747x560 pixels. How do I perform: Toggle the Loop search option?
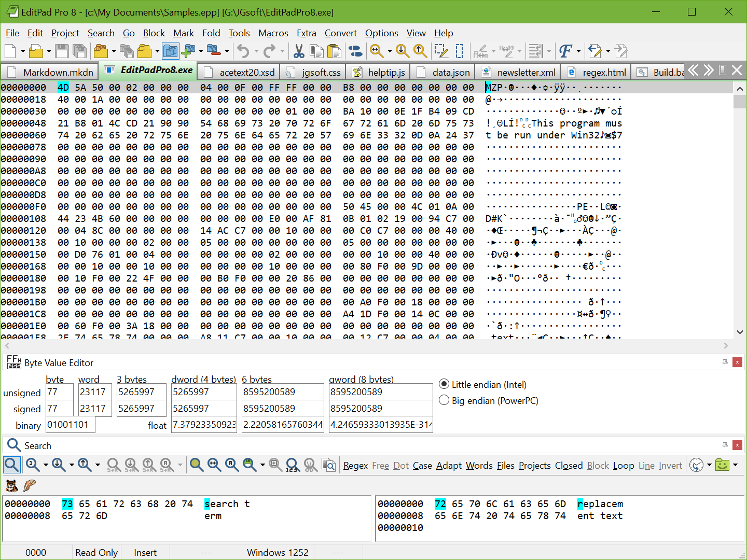coord(624,466)
